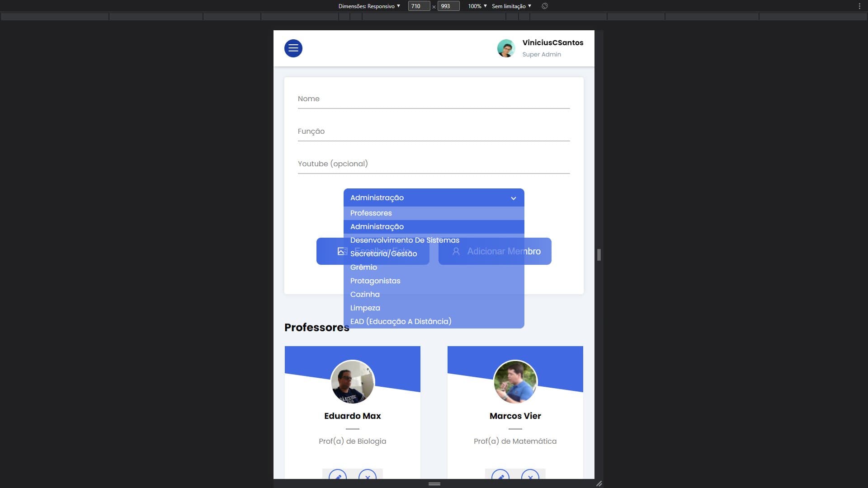This screenshot has width=868, height=488.
Task: Delete Eduardo Max's member card
Action: click(x=368, y=477)
